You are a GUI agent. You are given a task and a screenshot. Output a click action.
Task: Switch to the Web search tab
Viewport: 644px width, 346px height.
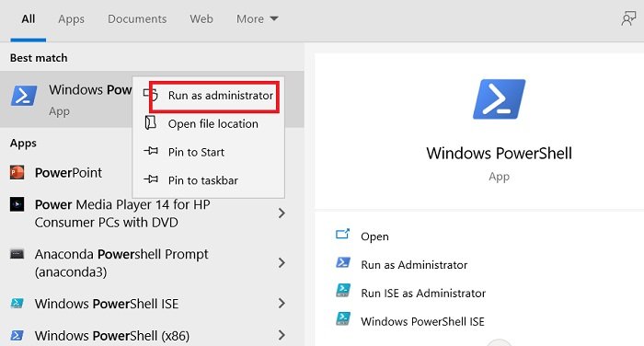pyautogui.click(x=201, y=19)
